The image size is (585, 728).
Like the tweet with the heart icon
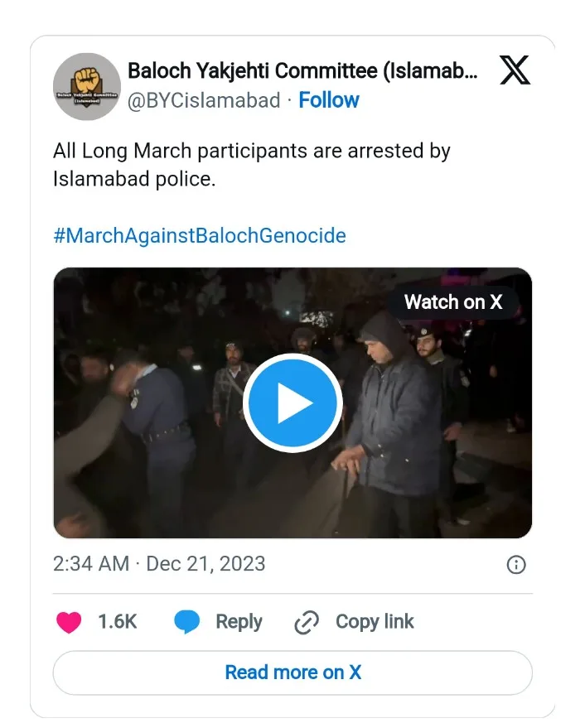[x=69, y=622]
